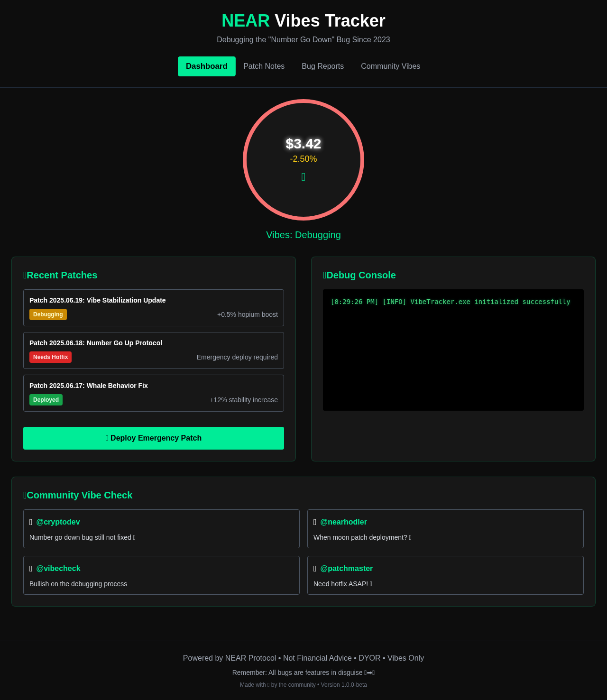Click the icon beside Debug Console heading
The height and width of the screenshot is (700, 607).
click(x=325, y=275)
